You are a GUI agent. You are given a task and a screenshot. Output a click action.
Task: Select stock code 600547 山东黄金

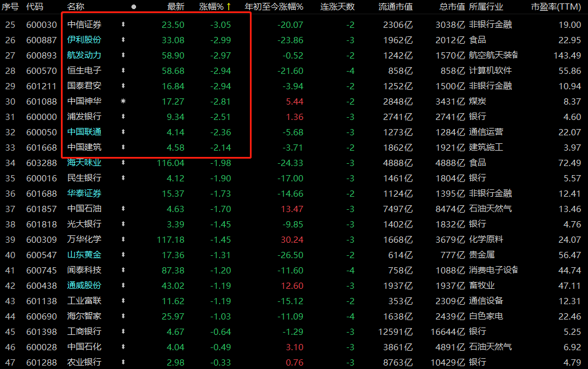(x=42, y=255)
